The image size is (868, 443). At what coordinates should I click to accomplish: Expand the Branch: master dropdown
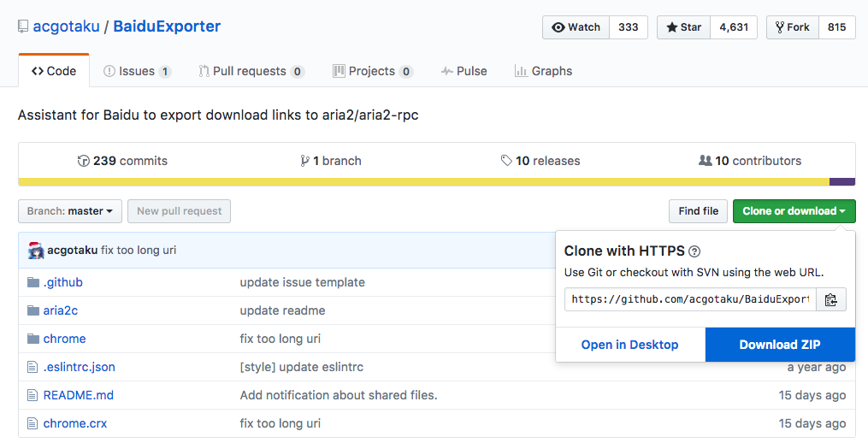click(x=70, y=211)
